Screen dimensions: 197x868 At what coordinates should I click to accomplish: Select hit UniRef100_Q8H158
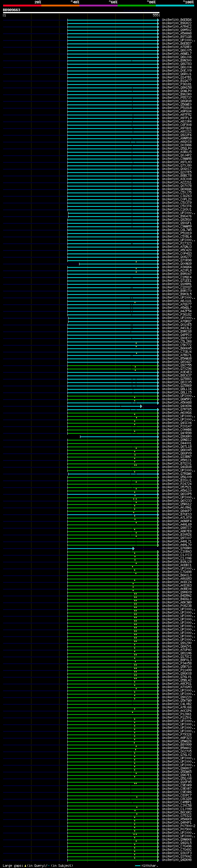click(177, 88)
